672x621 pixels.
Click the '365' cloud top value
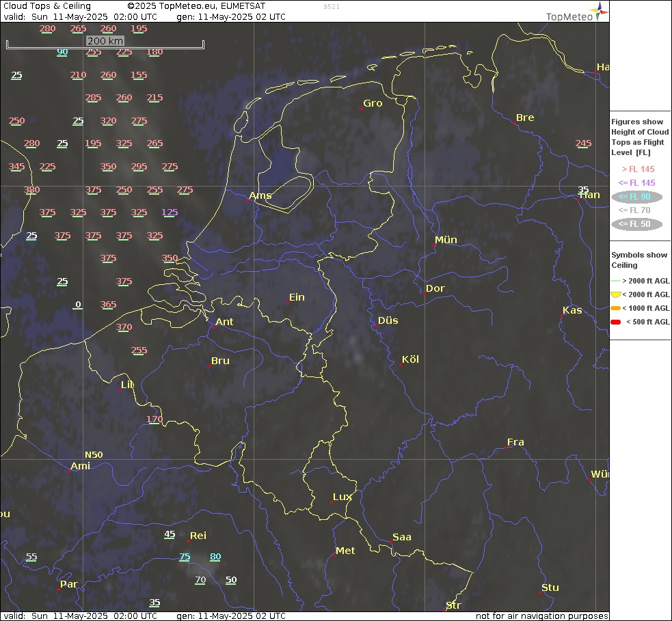[109, 305]
